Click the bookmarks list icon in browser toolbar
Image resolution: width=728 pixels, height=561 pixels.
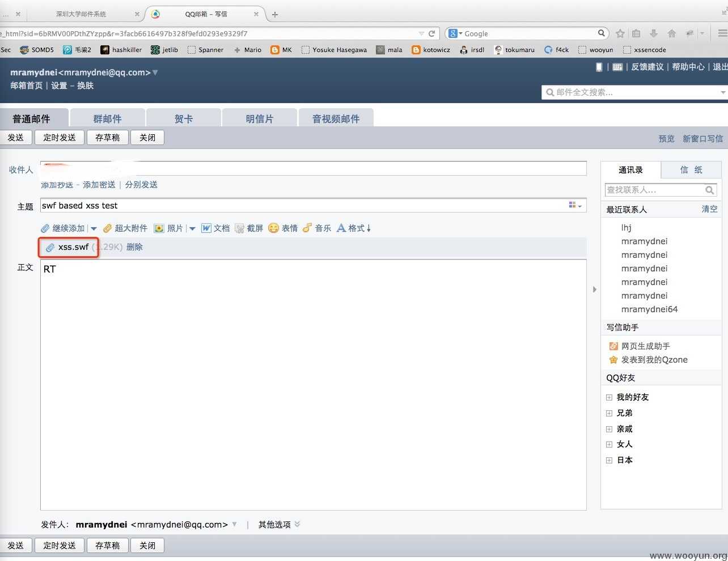(636, 33)
